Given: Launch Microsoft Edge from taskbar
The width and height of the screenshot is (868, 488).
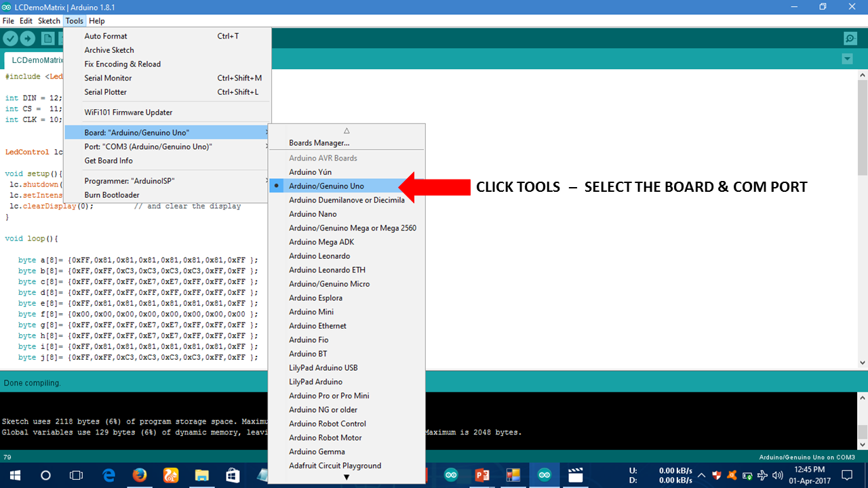Looking at the screenshot, I should point(109,475).
